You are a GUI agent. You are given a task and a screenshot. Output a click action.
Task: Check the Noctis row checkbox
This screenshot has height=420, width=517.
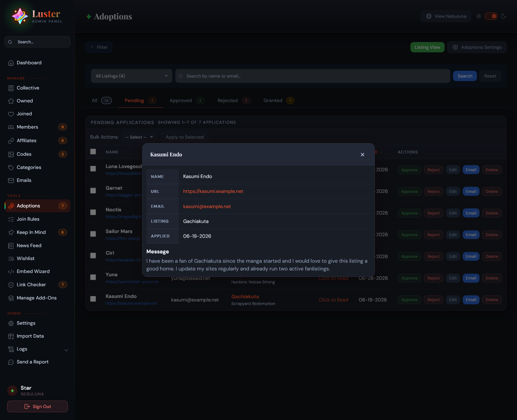(93, 212)
